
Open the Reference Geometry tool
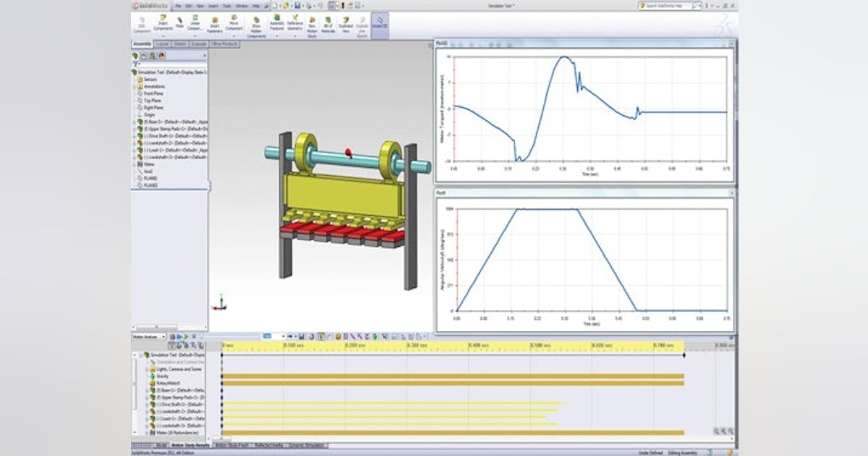point(297,22)
